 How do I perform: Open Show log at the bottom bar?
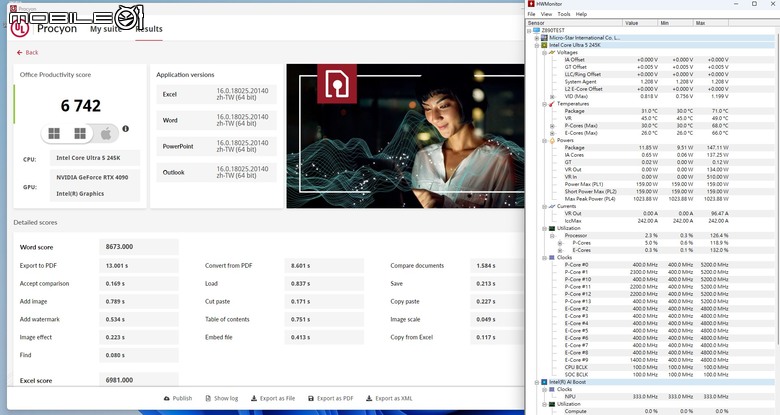[221, 398]
